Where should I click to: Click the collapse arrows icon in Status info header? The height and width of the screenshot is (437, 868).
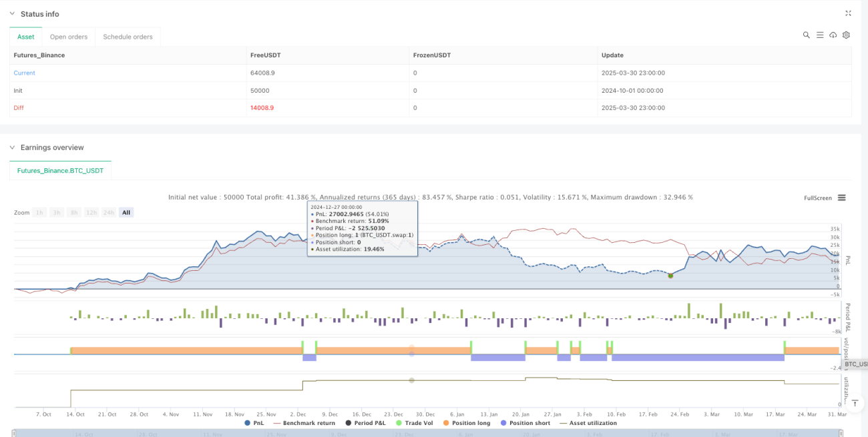[x=848, y=13]
